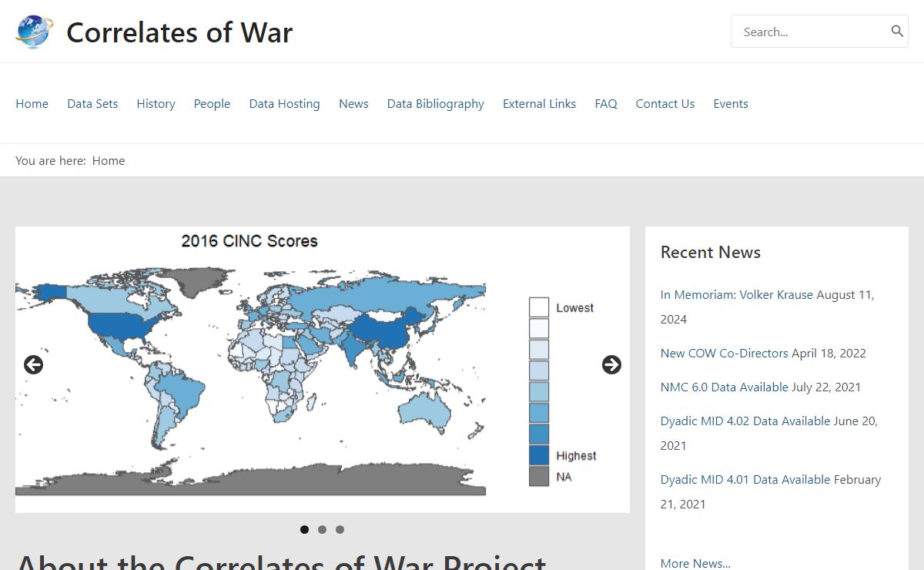The height and width of the screenshot is (570, 924).
Task: Open the People page
Action: pos(212,103)
